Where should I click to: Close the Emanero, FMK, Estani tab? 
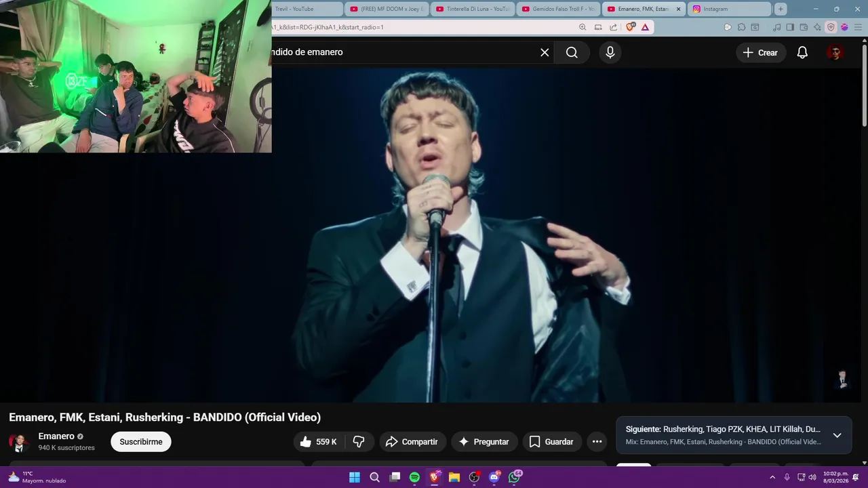coord(678,9)
